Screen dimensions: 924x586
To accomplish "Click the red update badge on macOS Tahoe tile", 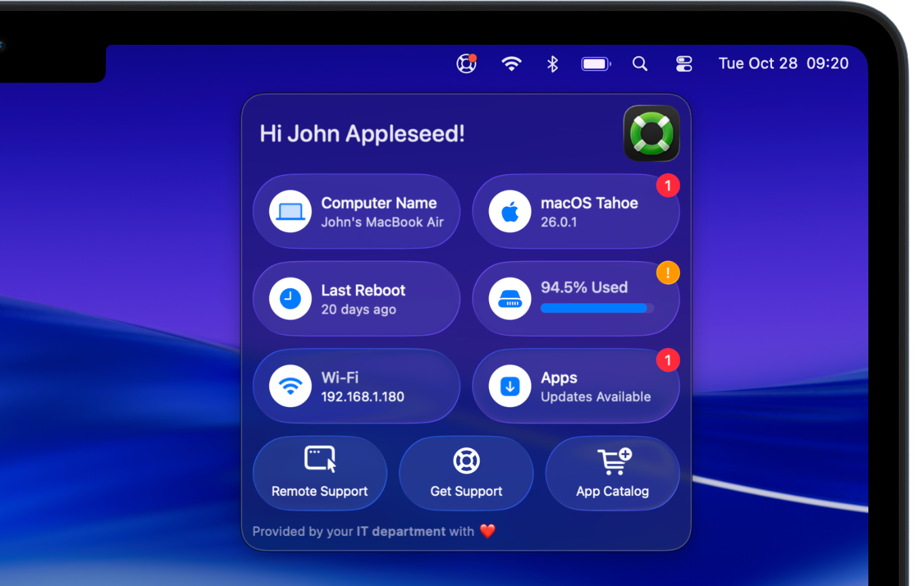I will tap(668, 185).
